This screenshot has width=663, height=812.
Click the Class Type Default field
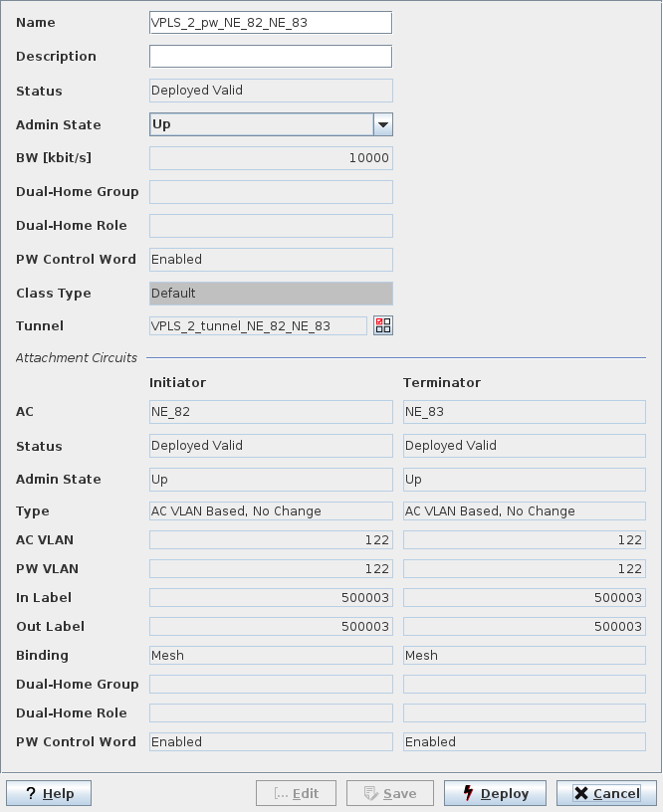click(270, 294)
